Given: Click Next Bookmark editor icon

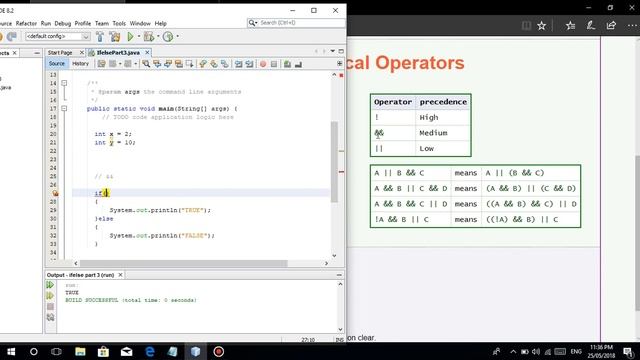Looking at the screenshot, I should (x=214, y=64).
